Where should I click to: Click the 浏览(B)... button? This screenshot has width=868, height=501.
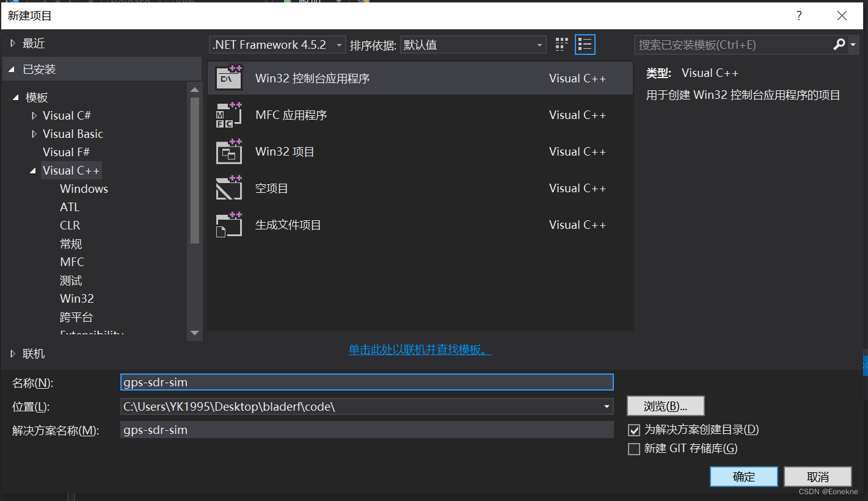point(666,406)
